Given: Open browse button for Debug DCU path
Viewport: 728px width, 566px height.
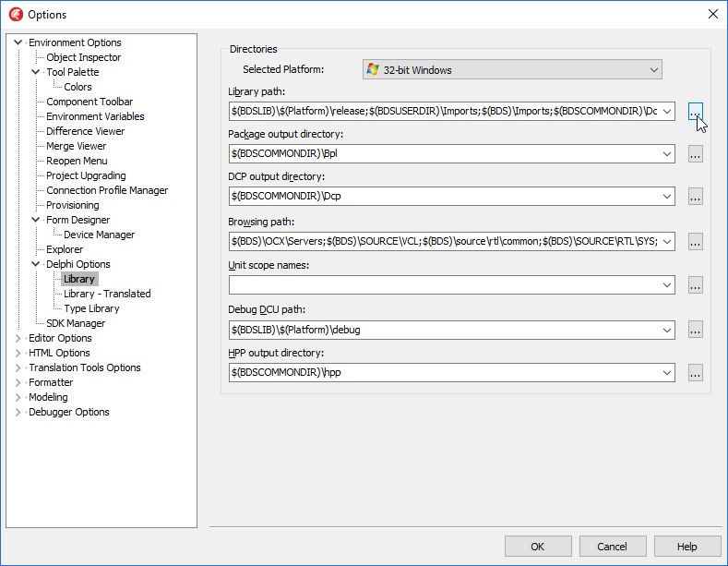Looking at the screenshot, I should coord(696,330).
